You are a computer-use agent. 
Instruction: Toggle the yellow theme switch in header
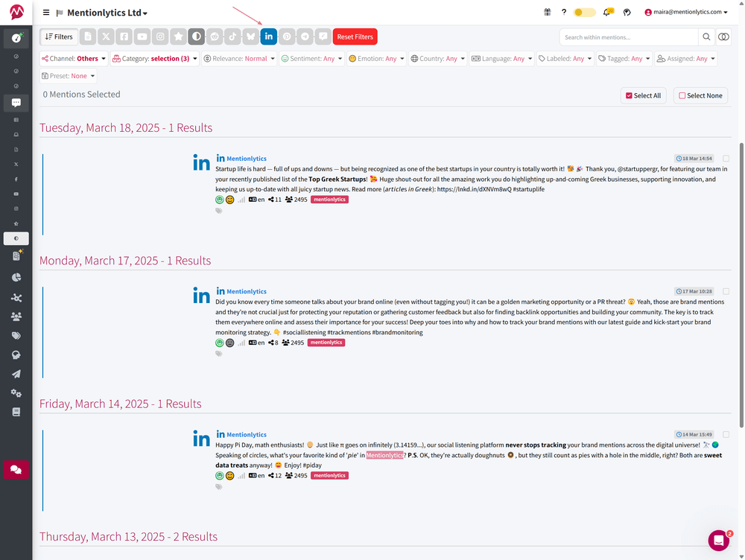click(x=584, y=13)
